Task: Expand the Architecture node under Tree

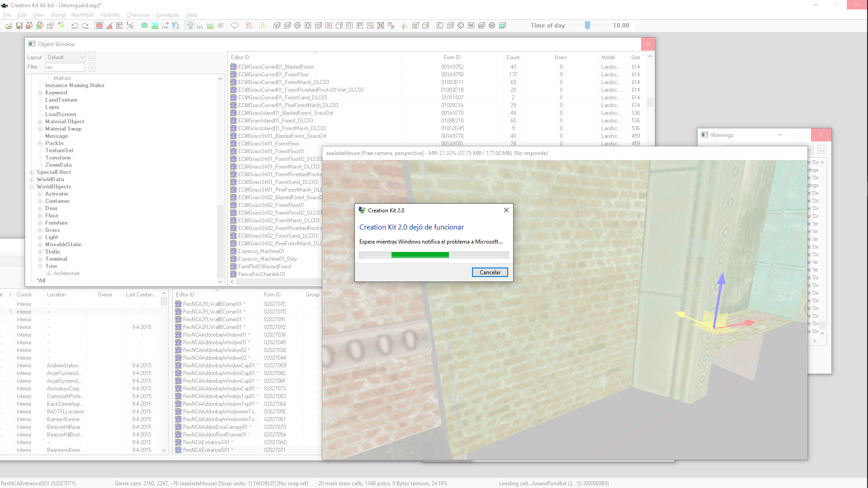Action: pos(49,273)
